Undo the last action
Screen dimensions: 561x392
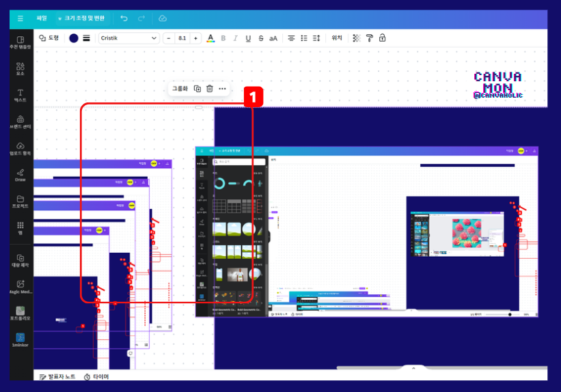[124, 18]
